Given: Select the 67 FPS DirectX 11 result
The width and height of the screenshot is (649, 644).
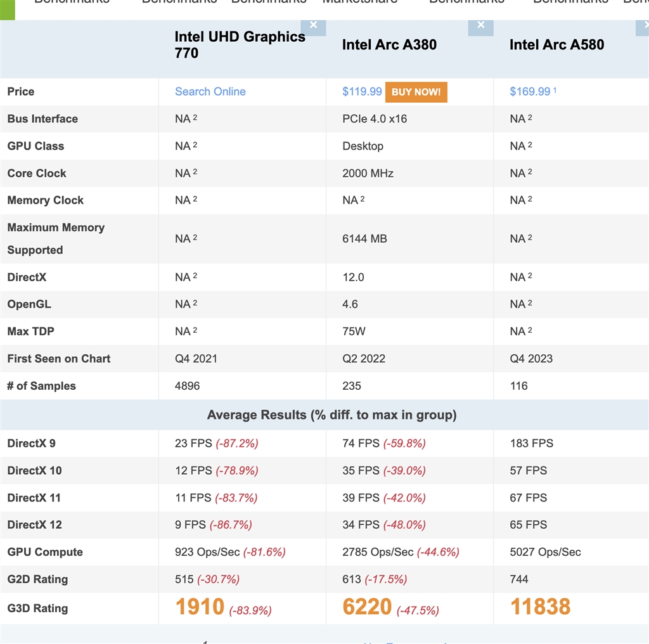Looking at the screenshot, I should [528, 498].
